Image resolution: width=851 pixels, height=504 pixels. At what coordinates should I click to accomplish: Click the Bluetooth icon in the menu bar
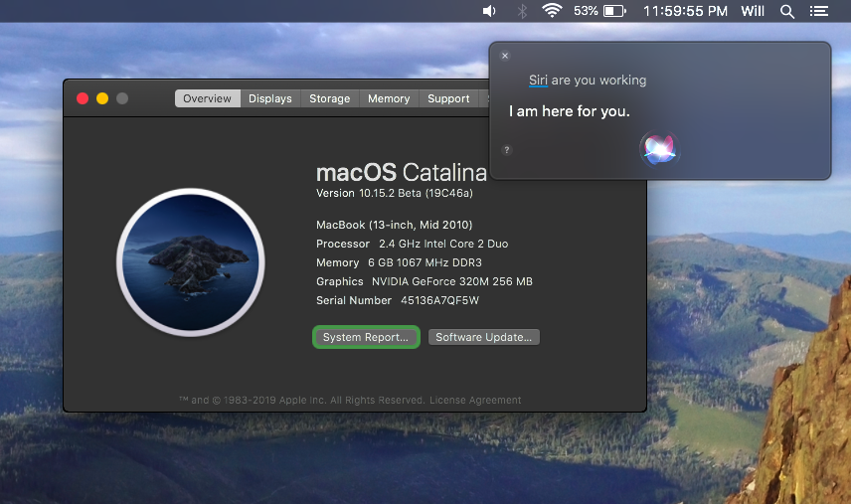[x=522, y=11]
